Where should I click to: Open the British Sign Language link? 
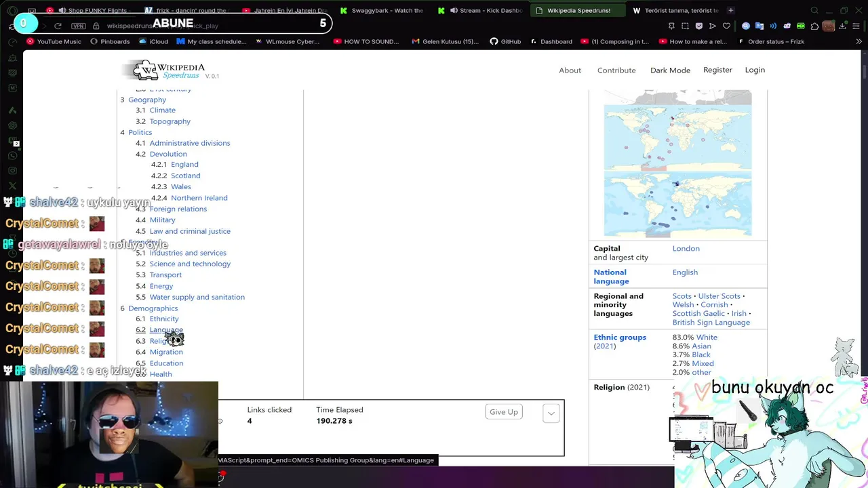711,323
